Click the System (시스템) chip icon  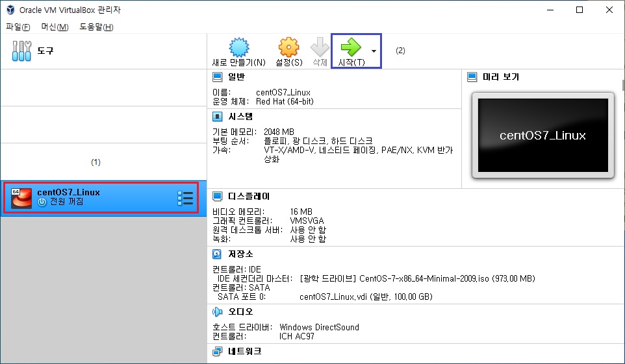coord(217,117)
